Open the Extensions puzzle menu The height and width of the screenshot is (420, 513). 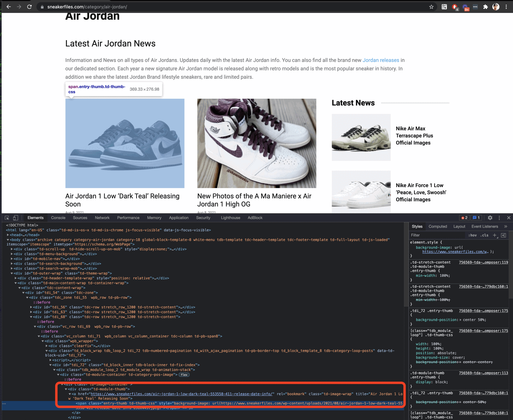point(485,7)
